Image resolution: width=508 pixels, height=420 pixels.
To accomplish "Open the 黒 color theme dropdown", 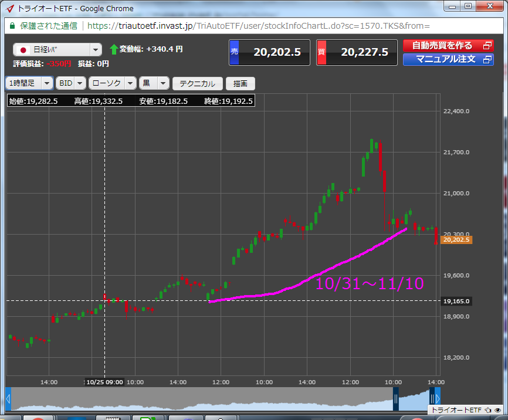I will tap(154, 83).
